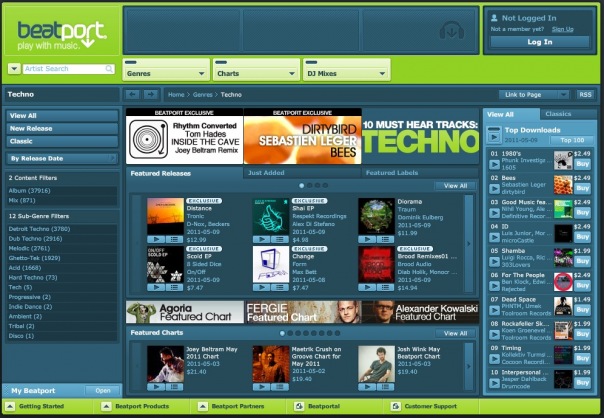The width and height of the screenshot is (604, 418).
Task: Play the Distance release preview
Action: [x=156, y=239]
